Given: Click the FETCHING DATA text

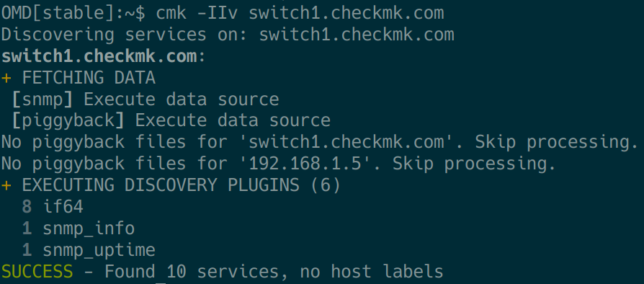Looking at the screenshot, I should 89,78.
